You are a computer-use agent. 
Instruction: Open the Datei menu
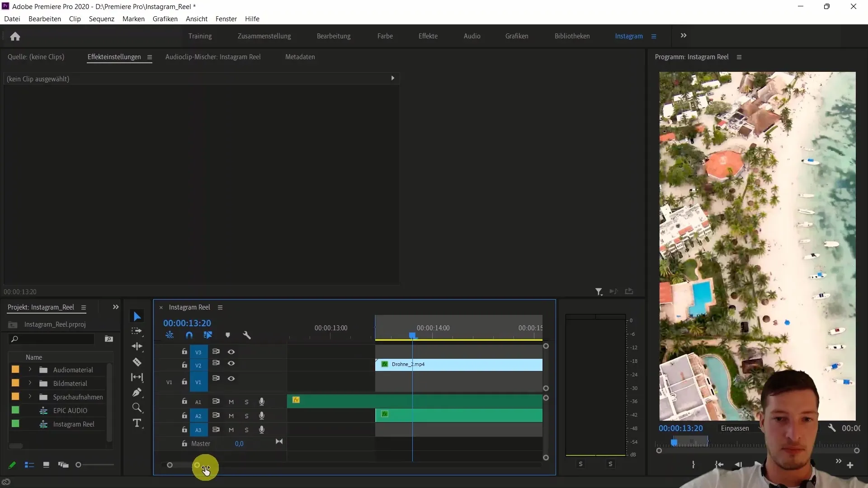(12, 19)
